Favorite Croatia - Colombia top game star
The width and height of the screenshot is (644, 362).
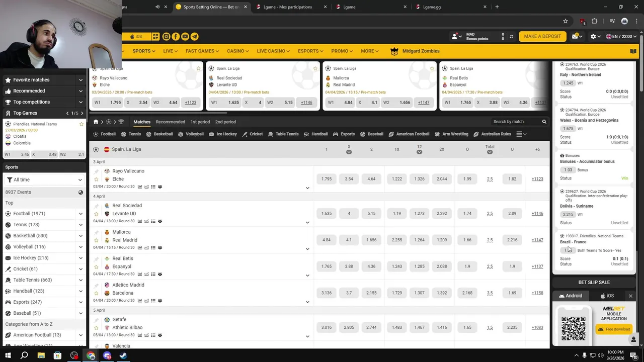click(x=82, y=124)
